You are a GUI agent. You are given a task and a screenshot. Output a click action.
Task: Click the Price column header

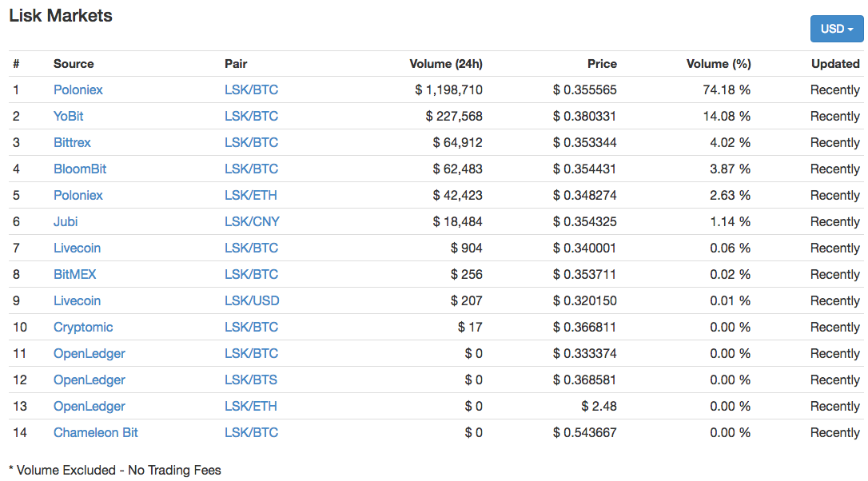602,64
